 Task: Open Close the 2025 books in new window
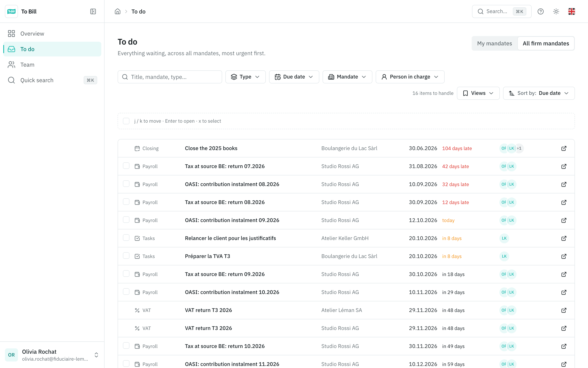point(564,148)
